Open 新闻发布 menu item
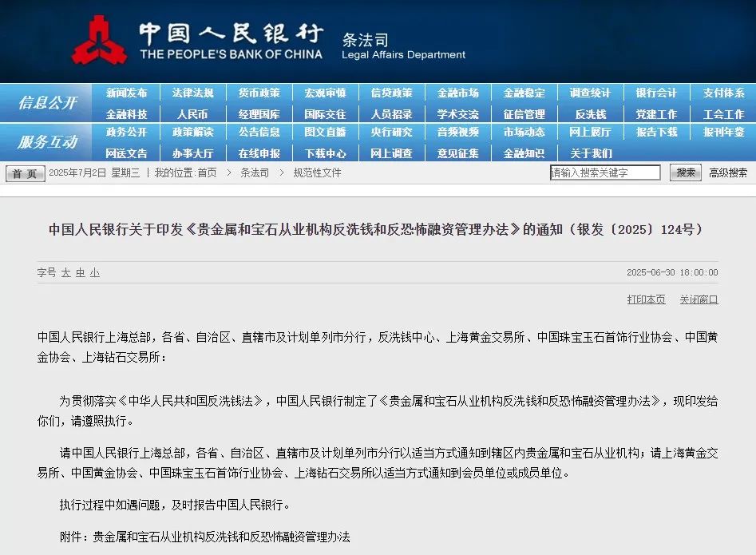 pos(126,93)
